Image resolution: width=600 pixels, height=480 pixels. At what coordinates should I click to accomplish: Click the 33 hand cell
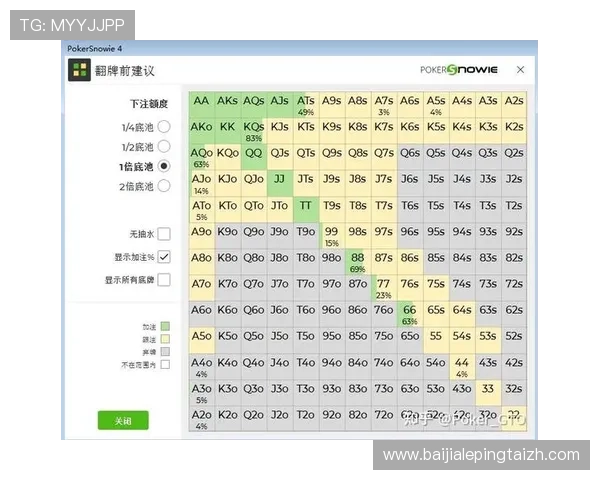(x=488, y=392)
